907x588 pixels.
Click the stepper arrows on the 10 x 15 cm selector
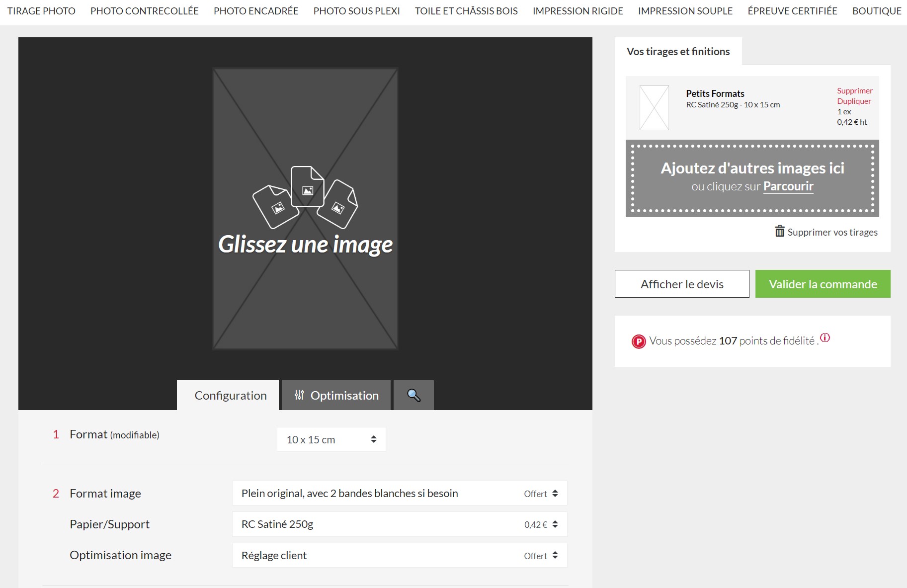pos(373,439)
